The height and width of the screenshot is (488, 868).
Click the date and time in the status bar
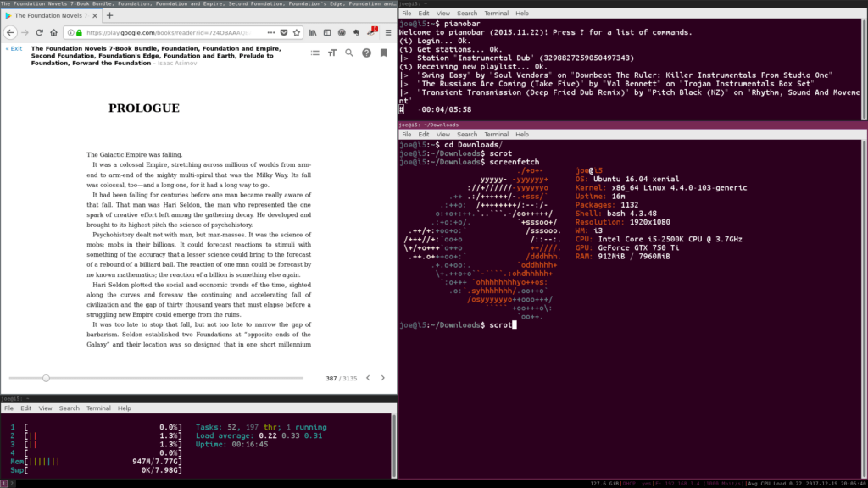tap(836, 484)
